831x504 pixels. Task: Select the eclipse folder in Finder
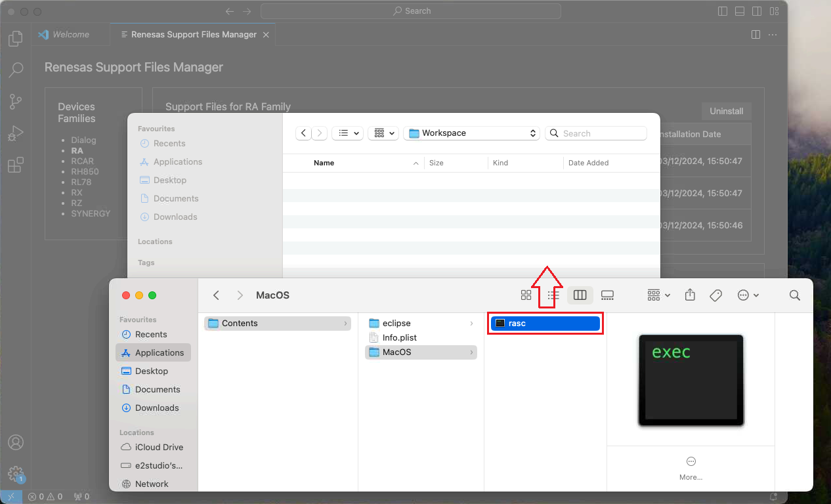tap(421, 323)
